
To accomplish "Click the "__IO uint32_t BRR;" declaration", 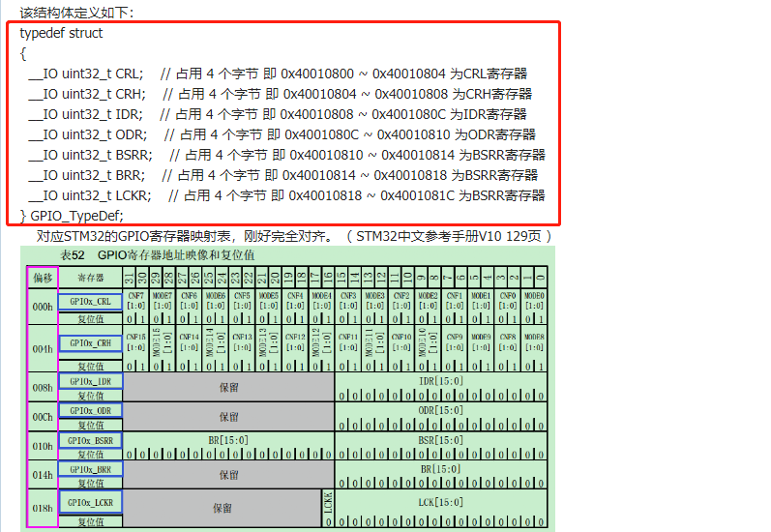I will pos(87,175).
